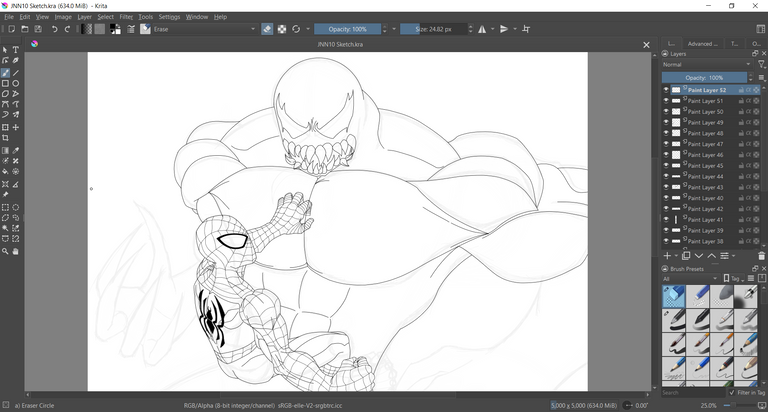The width and height of the screenshot is (768, 412).
Task: Delete layer with trash icon
Action: (x=761, y=256)
